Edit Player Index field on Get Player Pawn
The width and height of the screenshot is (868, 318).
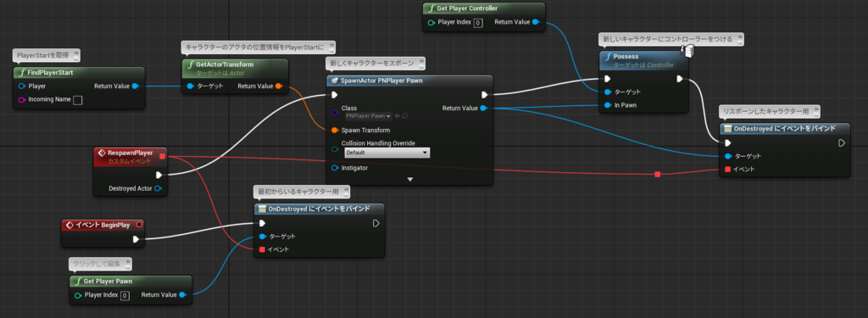coord(125,295)
